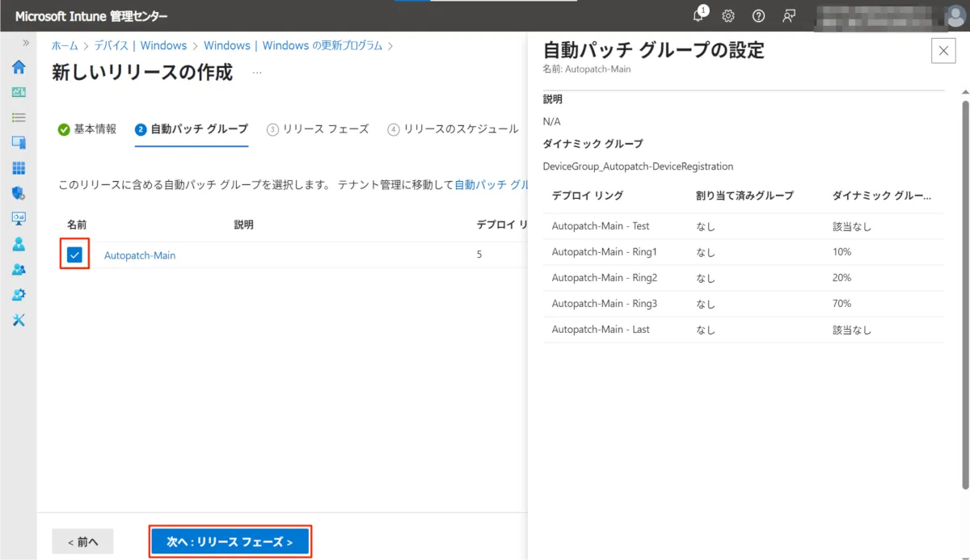Open the Dashboard chart icon in sidebar

[19, 92]
